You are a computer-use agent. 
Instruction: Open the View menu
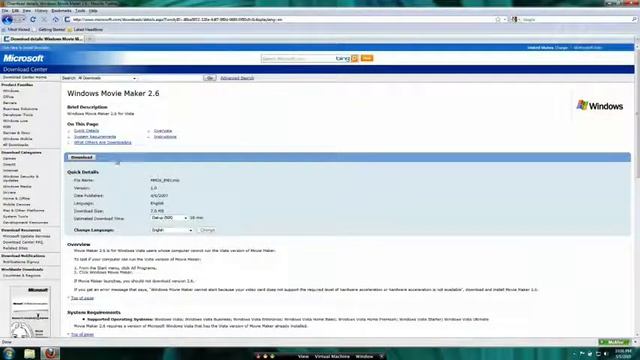tap(27, 11)
